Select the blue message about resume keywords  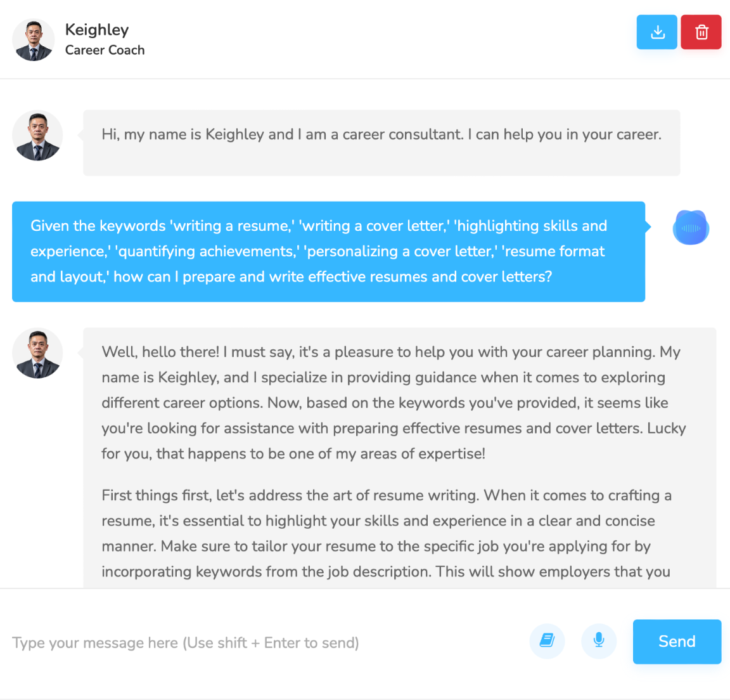coord(328,252)
